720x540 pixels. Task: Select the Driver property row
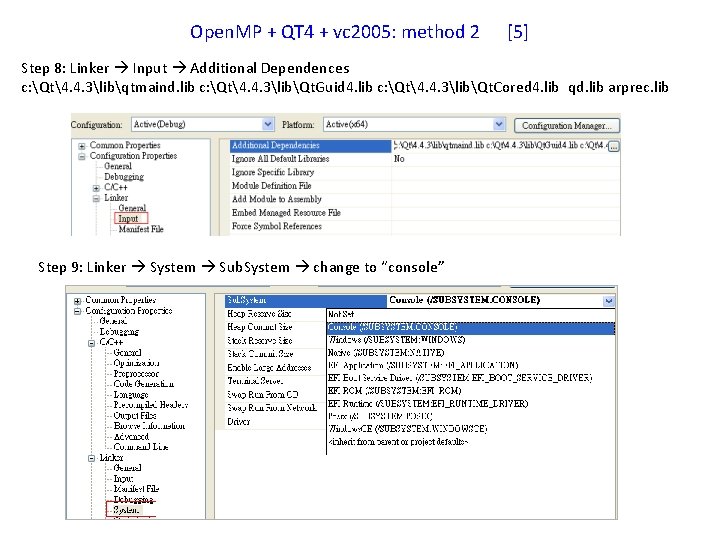pos(275,422)
